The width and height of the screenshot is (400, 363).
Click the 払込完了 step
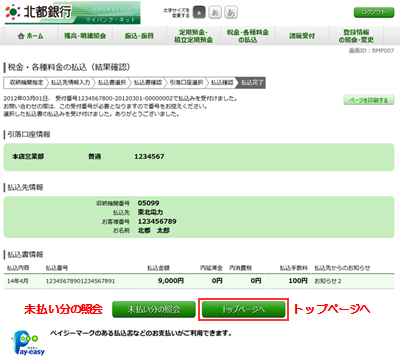tap(252, 83)
